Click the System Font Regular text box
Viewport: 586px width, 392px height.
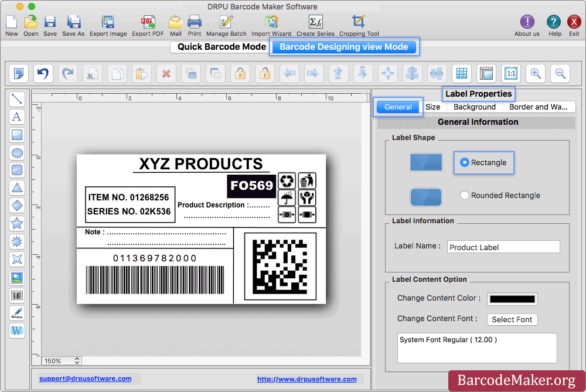tap(477, 348)
